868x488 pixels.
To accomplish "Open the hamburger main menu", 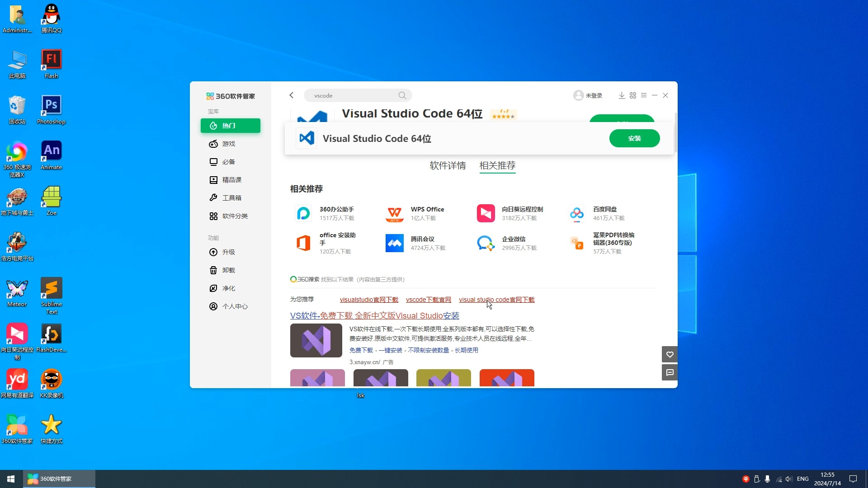I will [644, 95].
